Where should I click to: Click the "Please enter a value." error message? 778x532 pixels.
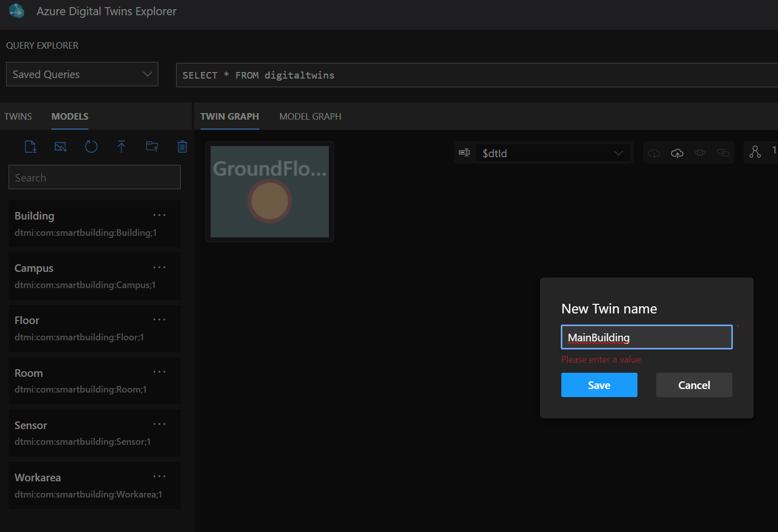point(602,360)
